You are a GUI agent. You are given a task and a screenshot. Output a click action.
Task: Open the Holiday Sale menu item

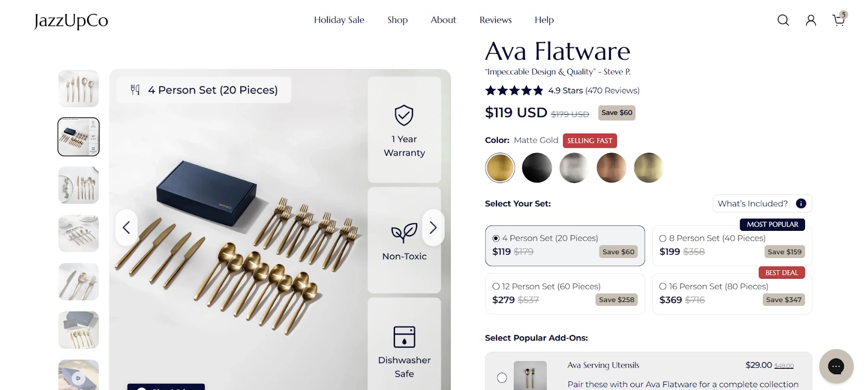tap(339, 20)
